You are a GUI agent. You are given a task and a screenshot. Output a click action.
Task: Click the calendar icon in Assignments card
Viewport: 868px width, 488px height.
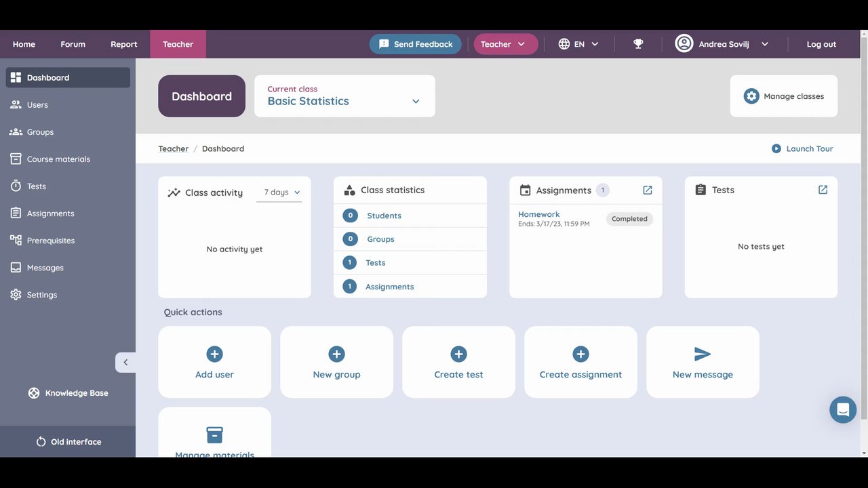pos(525,190)
